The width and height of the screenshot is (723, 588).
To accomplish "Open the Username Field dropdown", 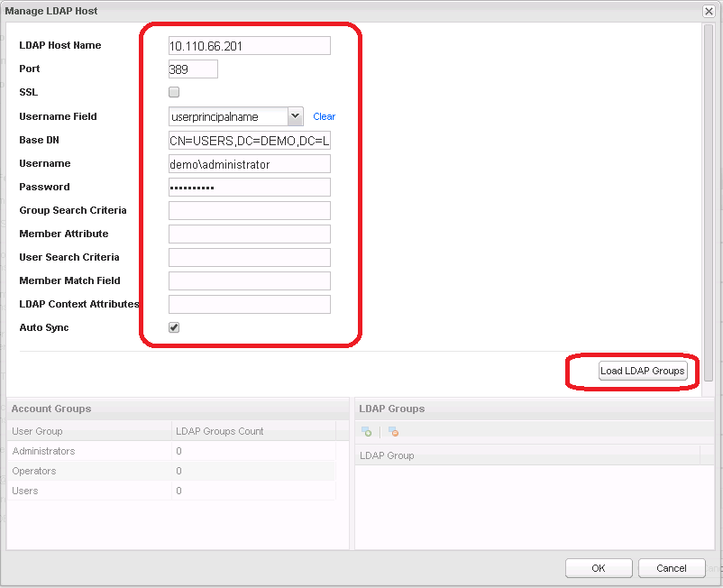I will (x=295, y=116).
